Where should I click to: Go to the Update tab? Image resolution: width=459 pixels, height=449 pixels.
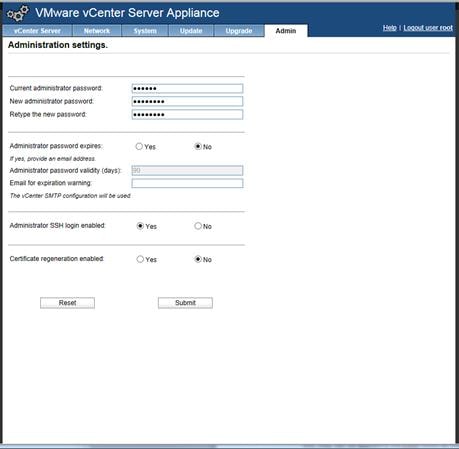pos(191,31)
